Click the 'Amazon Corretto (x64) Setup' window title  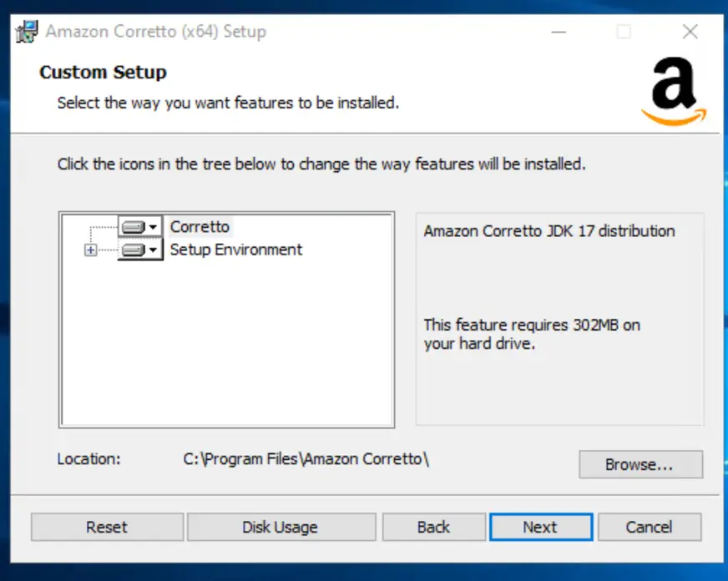(x=156, y=32)
